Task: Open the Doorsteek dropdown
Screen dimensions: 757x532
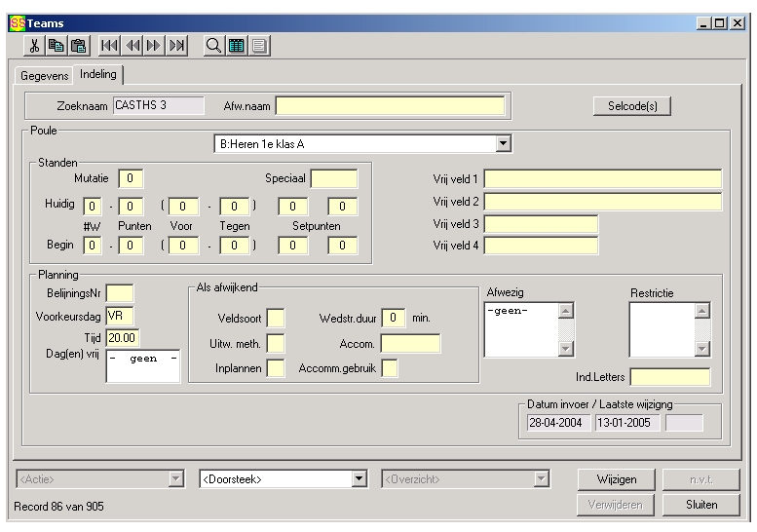Action: click(x=359, y=478)
